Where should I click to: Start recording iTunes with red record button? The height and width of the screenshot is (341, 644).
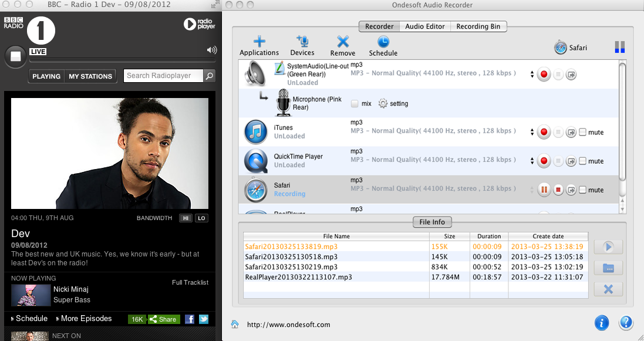[544, 132]
